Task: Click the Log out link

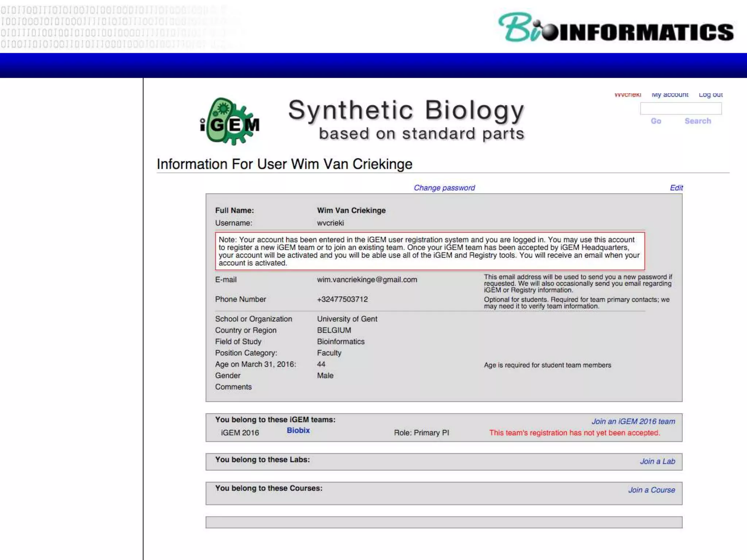Action: point(710,95)
